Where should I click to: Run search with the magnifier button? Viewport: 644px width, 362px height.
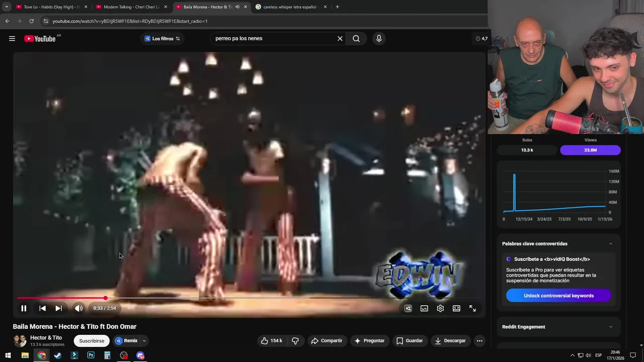(x=356, y=39)
